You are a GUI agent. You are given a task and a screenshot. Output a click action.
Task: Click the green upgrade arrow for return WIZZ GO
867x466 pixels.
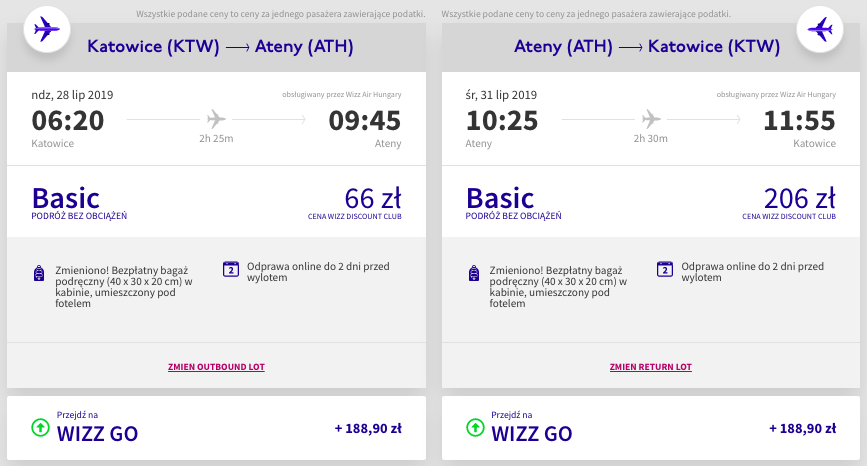pyautogui.click(x=474, y=428)
